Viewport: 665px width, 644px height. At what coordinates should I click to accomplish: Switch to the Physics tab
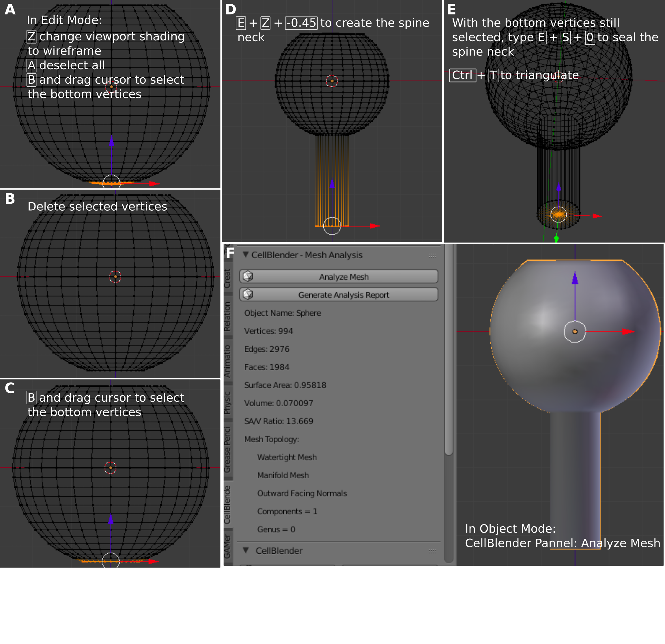(x=227, y=403)
